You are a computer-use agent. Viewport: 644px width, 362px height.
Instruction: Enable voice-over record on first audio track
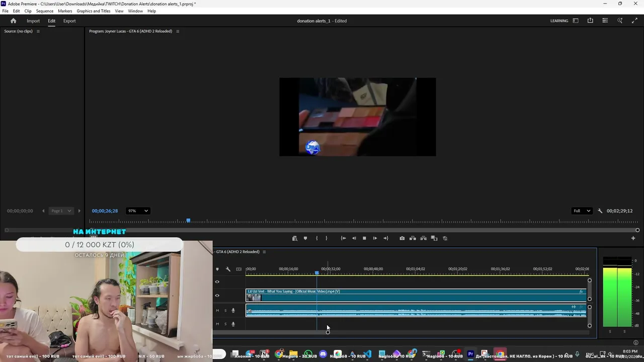233,311
